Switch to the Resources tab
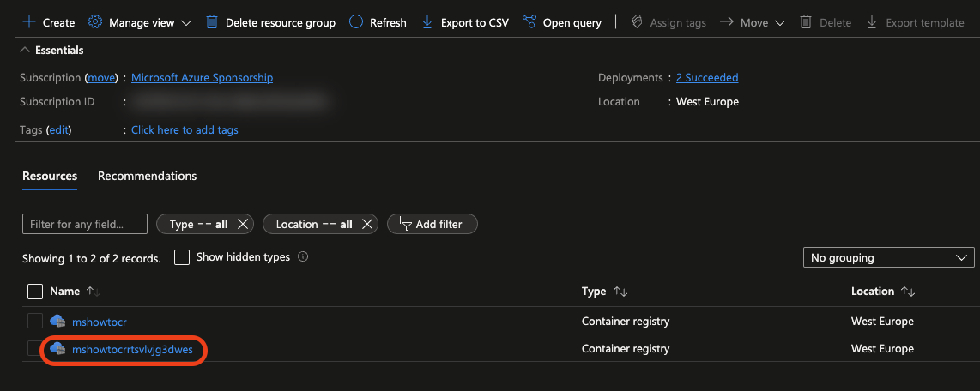The image size is (980, 391). (50, 176)
